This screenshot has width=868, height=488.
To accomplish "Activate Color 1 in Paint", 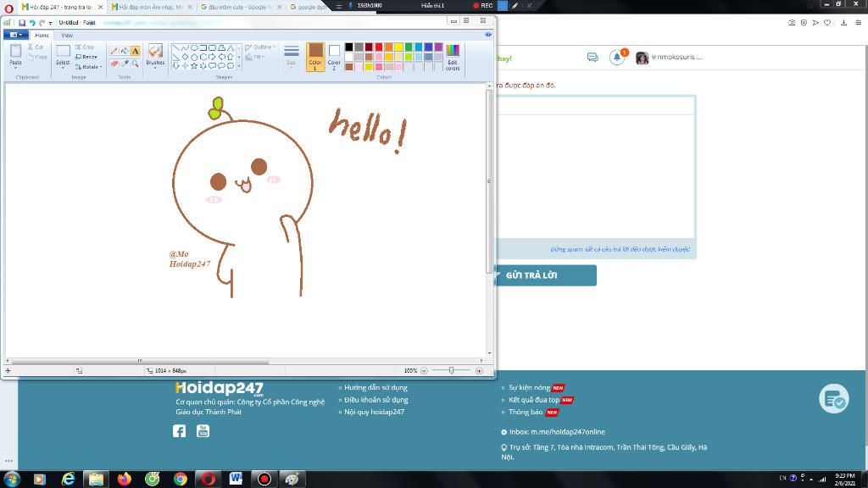I will 315,57.
